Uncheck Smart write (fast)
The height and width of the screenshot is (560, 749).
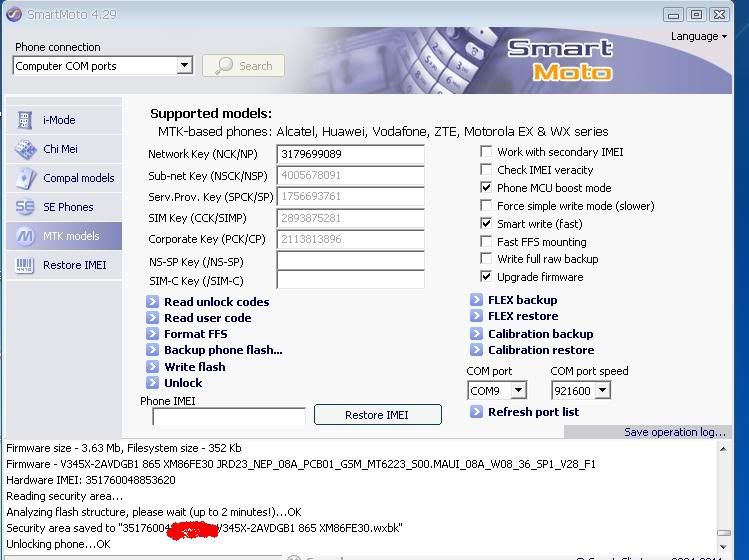coord(486,223)
